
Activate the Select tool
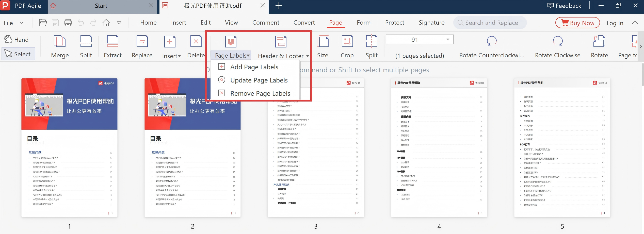(x=18, y=54)
